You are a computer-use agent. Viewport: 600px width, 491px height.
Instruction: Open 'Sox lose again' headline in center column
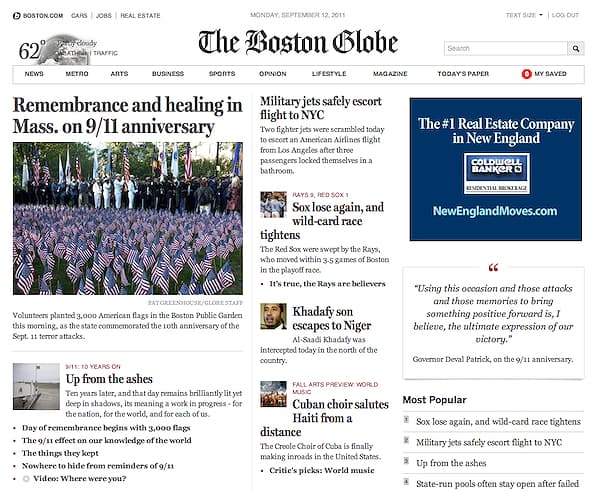[322, 221]
